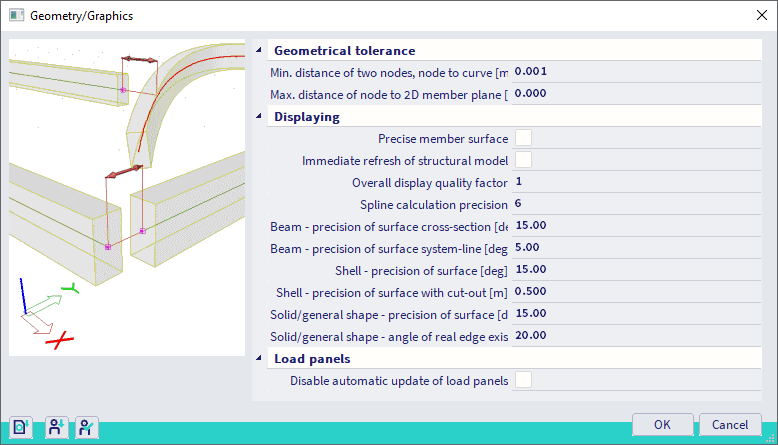Check Disable automatic update of load panels
The image size is (778, 445).
click(523, 380)
